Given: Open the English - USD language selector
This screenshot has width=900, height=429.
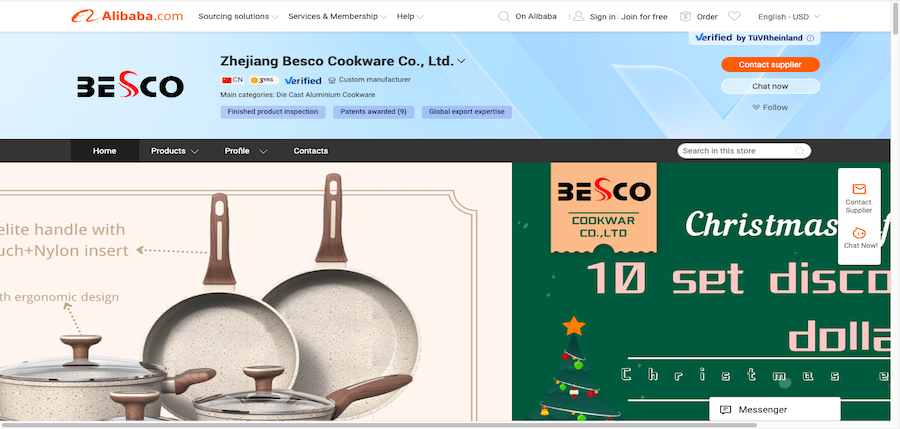Looking at the screenshot, I should [789, 17].
